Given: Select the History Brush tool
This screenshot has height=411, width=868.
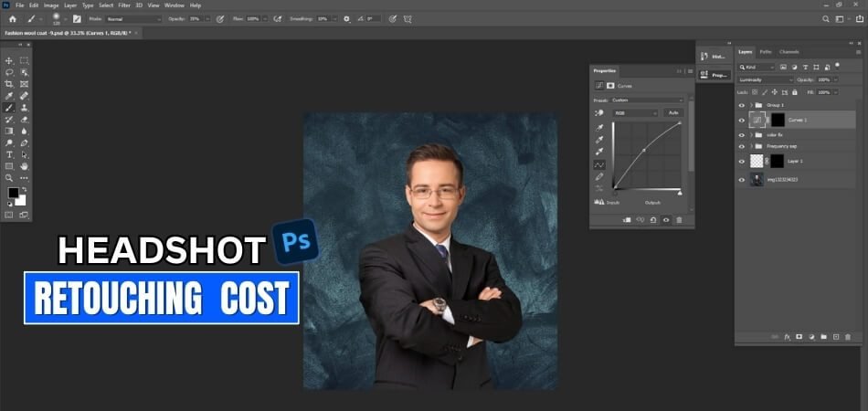Looking at the screenshot, I should coord(9,120).
